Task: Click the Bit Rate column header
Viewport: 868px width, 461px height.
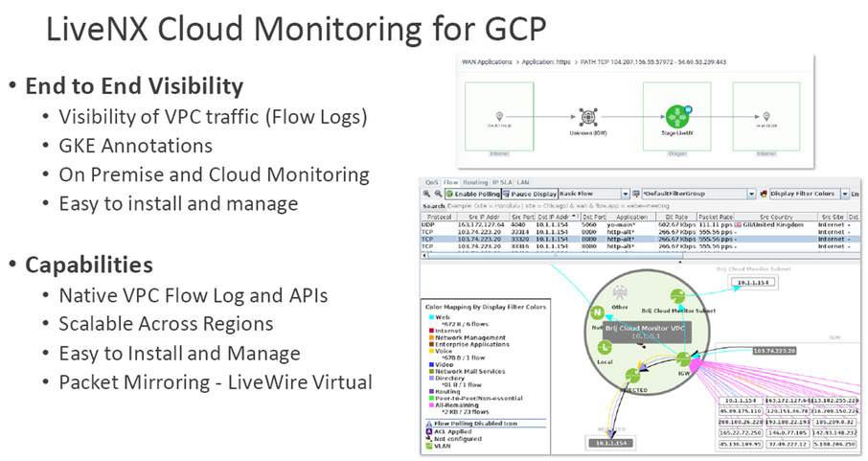Action: [676, 217]
